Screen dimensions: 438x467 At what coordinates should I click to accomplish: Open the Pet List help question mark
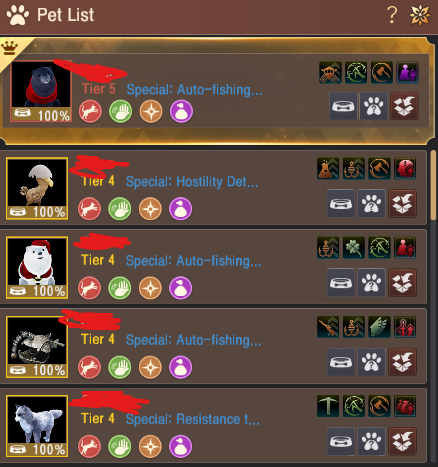[392, 15]
